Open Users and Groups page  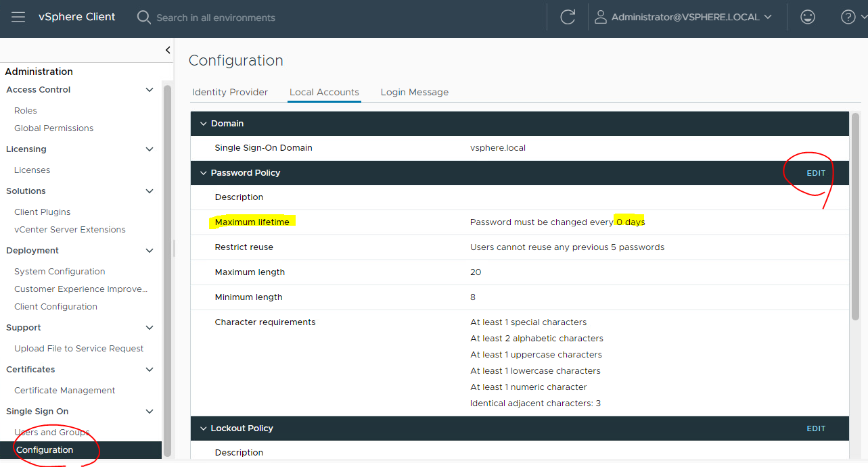(x=52, y=433)
